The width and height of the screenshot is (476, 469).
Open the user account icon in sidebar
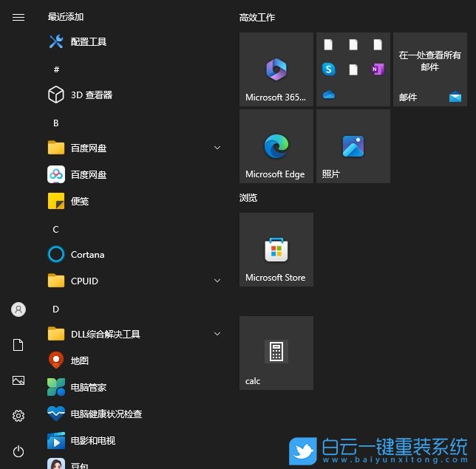click(18, 309)
